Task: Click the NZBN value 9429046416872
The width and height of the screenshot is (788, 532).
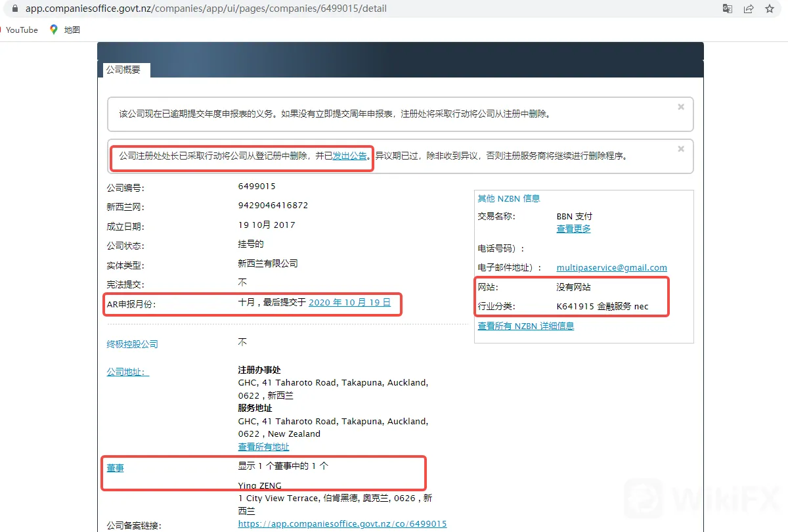Action: [x=273, y=206]
